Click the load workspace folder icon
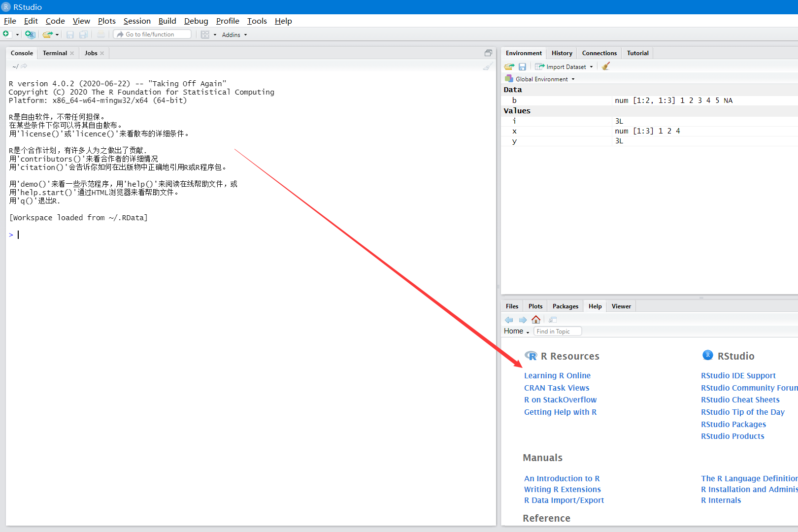 point(509,66)
